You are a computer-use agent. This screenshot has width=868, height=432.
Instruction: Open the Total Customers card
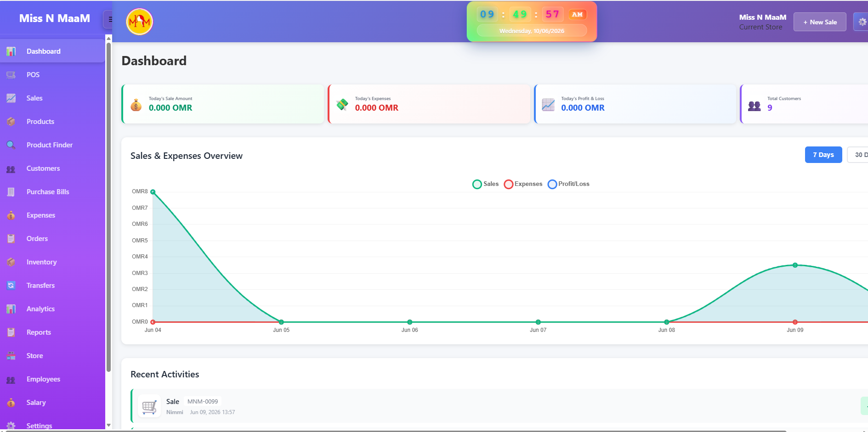point(804,104)
